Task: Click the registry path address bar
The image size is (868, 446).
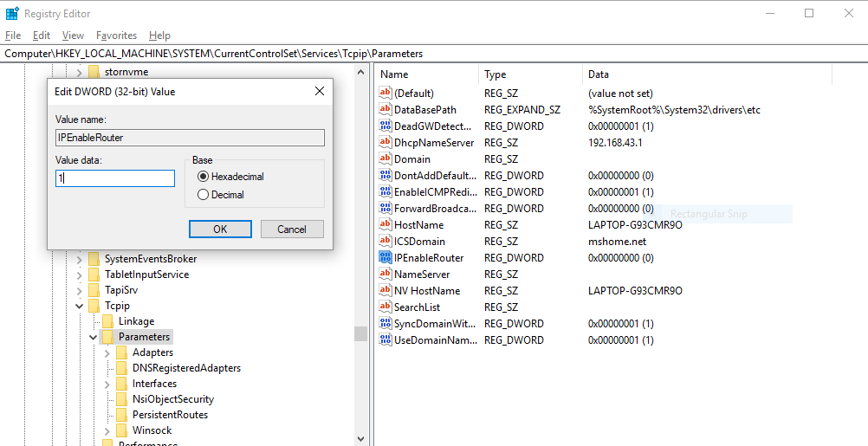Action: (434, 54)
